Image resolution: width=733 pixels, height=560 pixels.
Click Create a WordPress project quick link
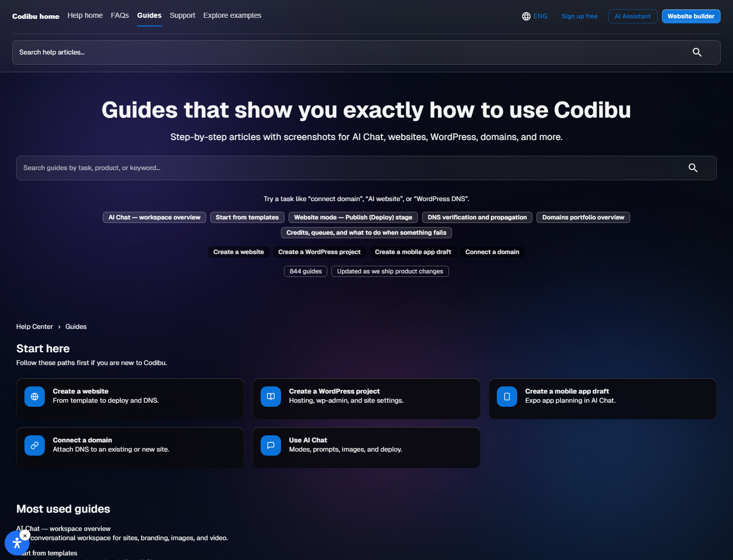[319, 252]
